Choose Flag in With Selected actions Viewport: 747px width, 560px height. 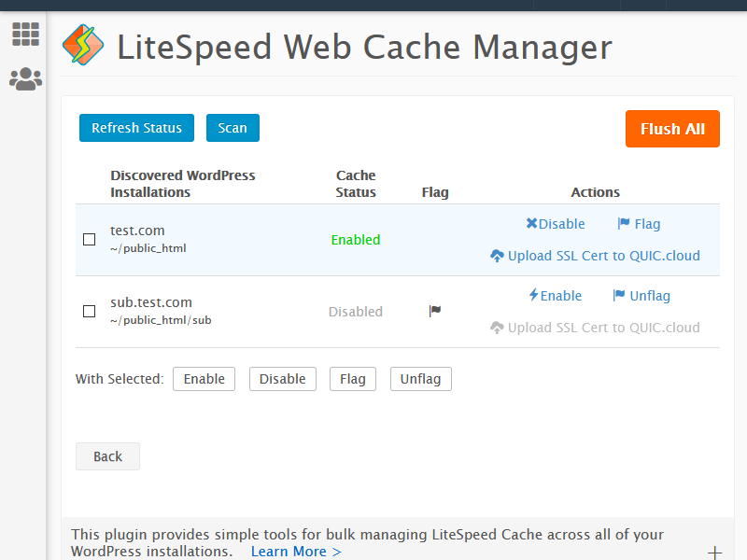point(353,379)
